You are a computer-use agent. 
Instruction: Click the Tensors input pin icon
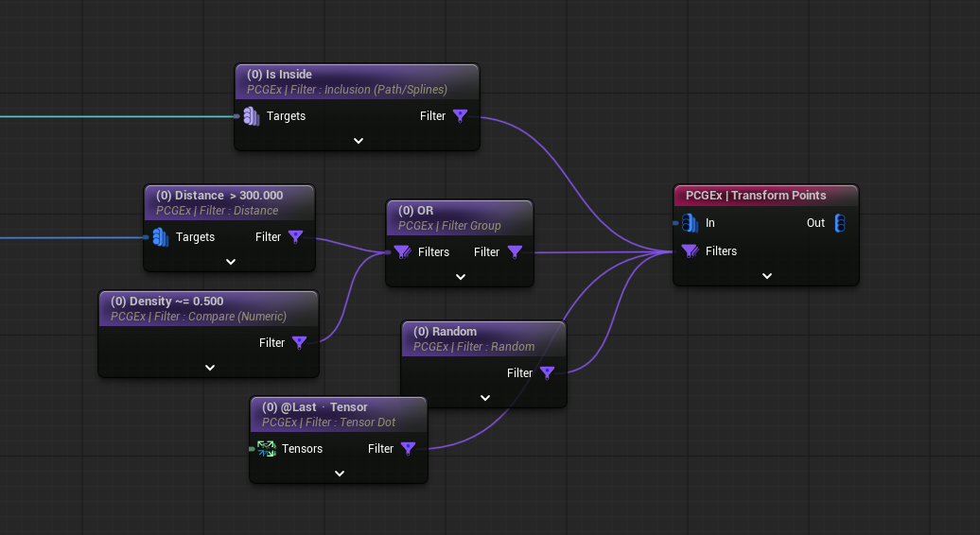267,449
